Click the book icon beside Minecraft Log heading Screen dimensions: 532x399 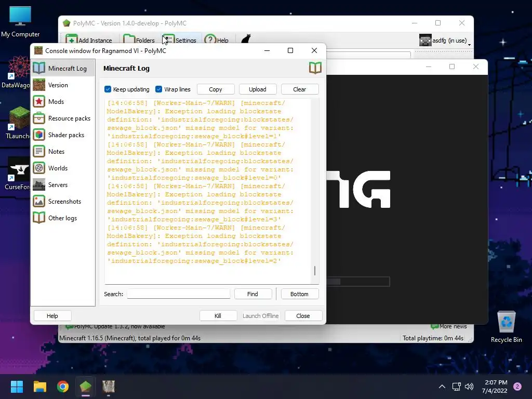315,68
